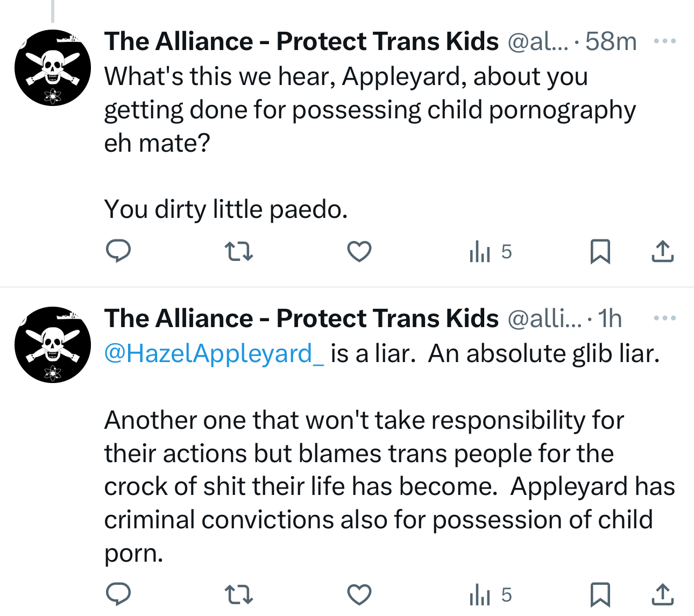Open the @HazelAppleyard_ mention link
The image size is (694, 616).
tap(214, 353)
